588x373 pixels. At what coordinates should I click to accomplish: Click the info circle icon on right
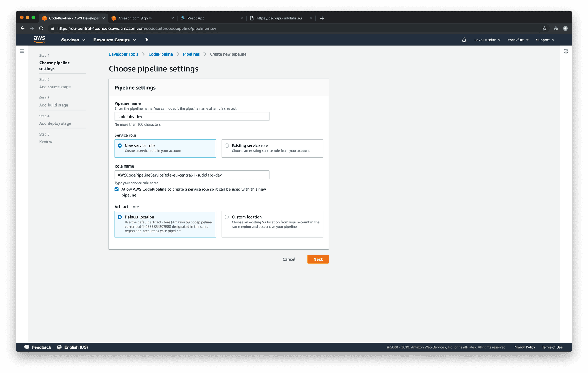[x=566, y=51]
